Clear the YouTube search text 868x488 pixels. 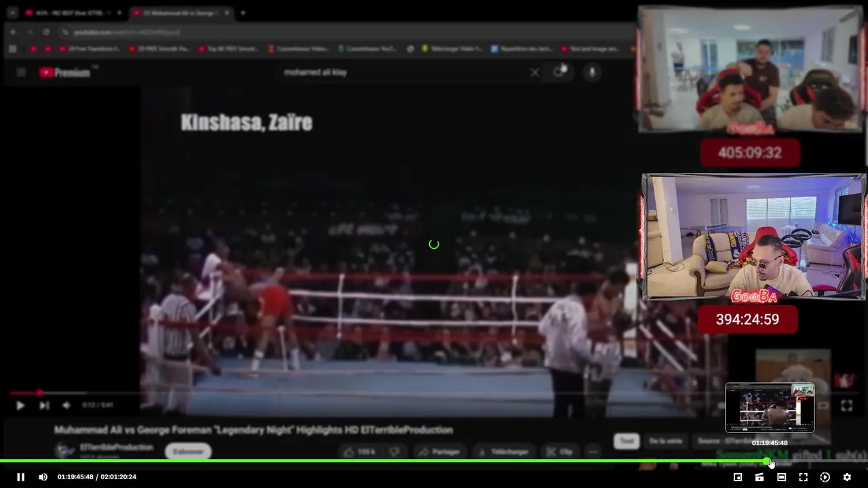coord(534,72)
